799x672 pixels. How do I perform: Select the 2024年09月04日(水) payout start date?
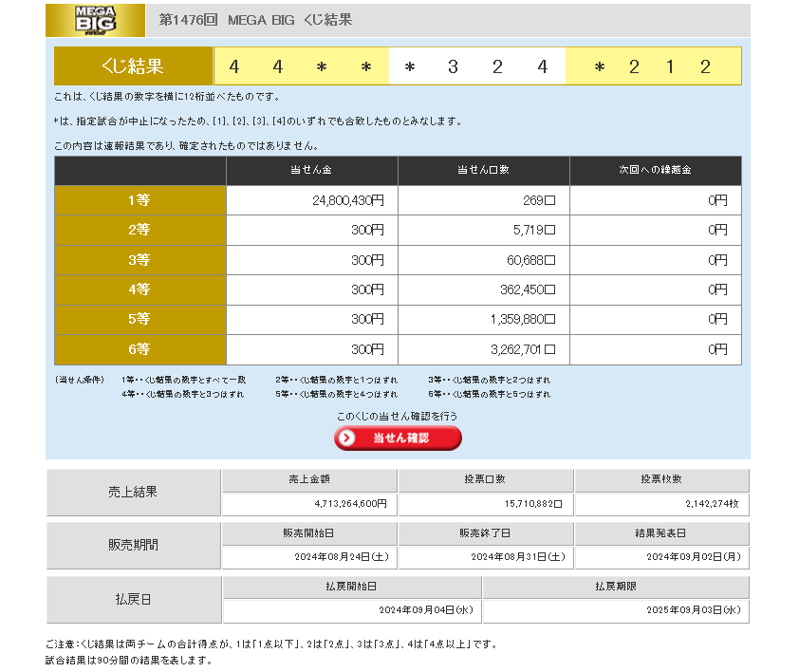(x=426, y=609)
